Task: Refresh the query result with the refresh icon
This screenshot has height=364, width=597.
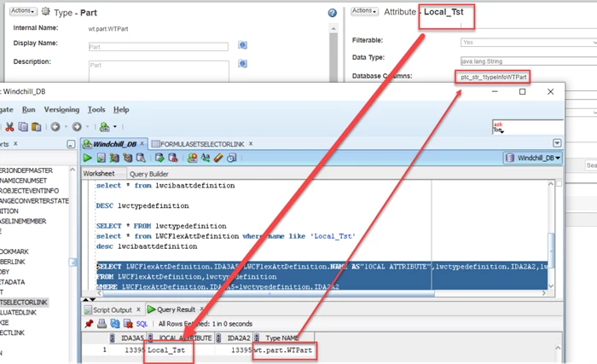Action: point(114,324)
